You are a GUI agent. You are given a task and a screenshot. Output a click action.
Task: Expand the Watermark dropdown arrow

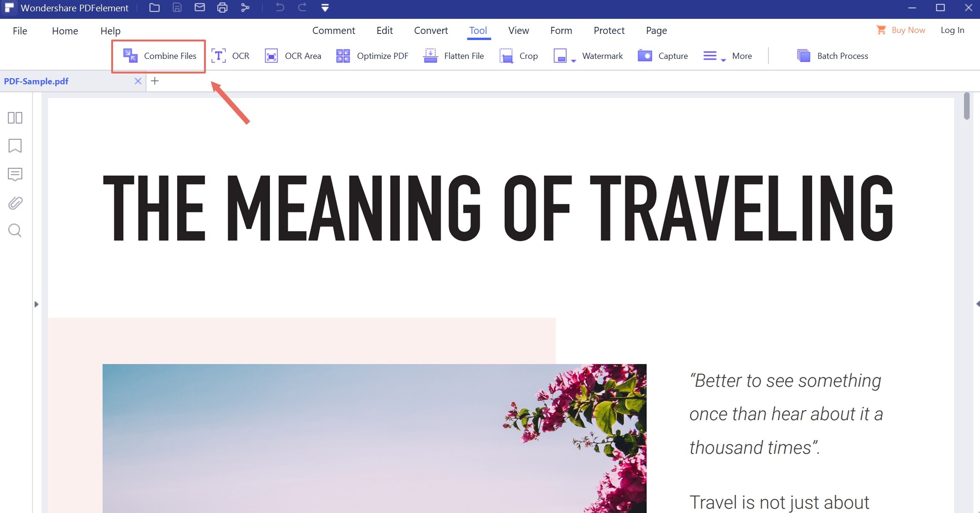573,61
